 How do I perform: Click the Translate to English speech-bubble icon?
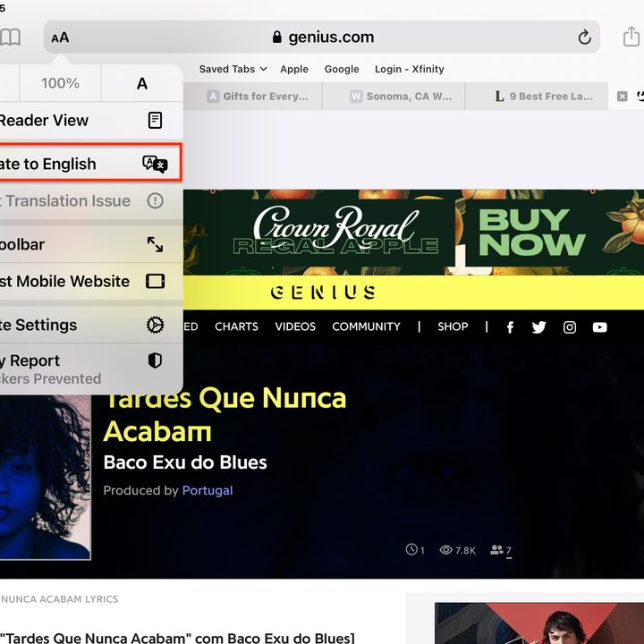[x=155, y=164]
